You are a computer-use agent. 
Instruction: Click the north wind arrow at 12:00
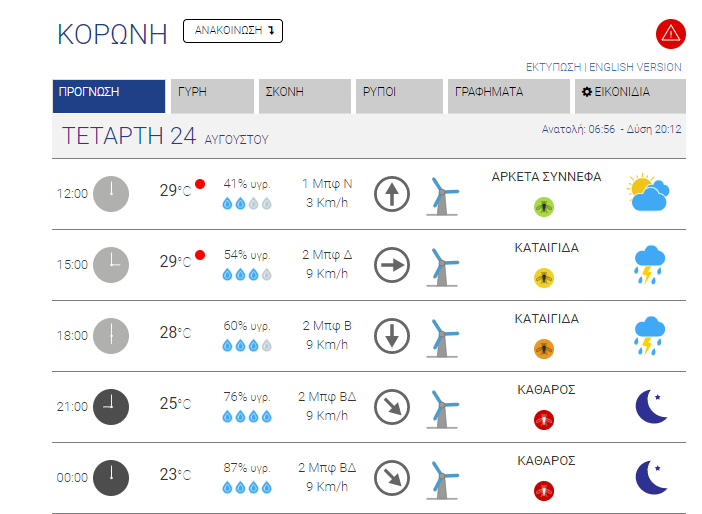click(392, 194)
